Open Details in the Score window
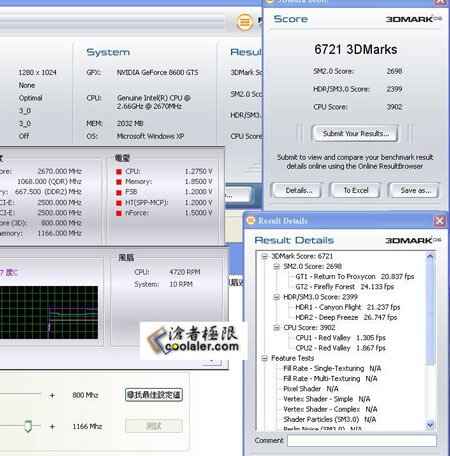Image resolution: width=450 pixels, height=456 pixels. (x=298, y=190)
